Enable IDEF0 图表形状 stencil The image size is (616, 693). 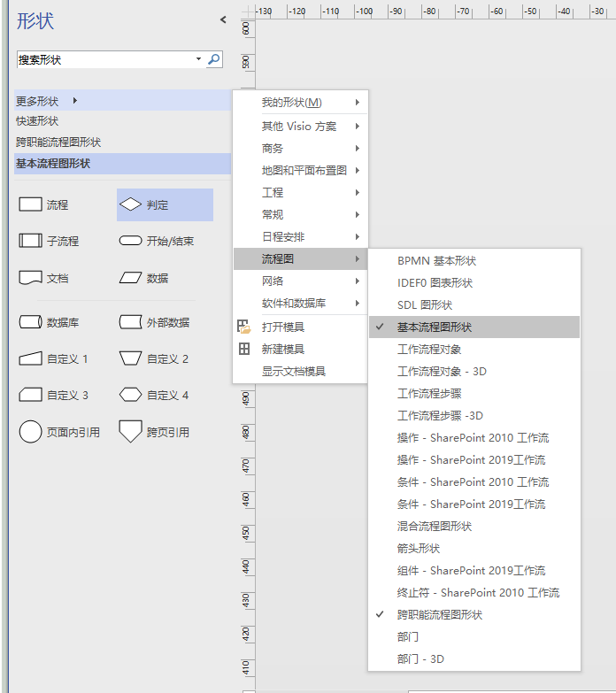point(474,283)
